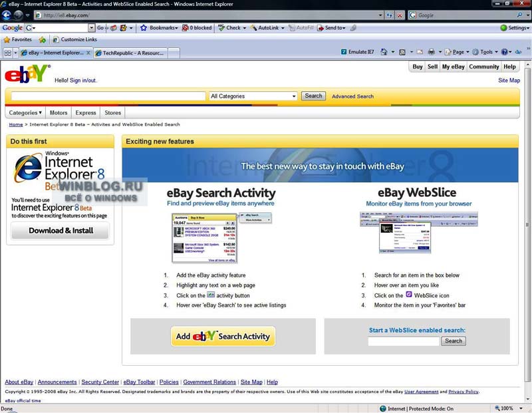Open the Community tab on eBay
532x413 pixels.
click(x=484, y=67)
